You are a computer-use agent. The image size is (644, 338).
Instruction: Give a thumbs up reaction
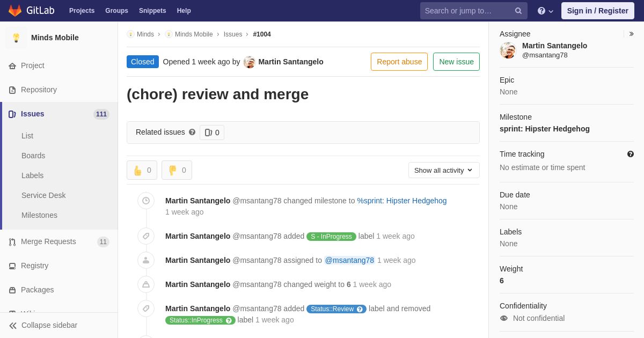[142, 170]
